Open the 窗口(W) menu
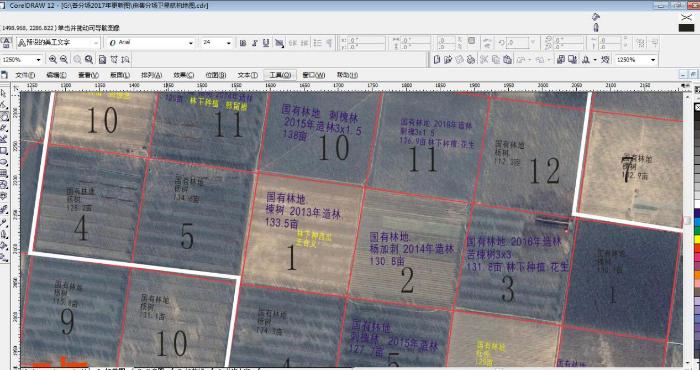 pyautogui.click(x=314, y=75)
